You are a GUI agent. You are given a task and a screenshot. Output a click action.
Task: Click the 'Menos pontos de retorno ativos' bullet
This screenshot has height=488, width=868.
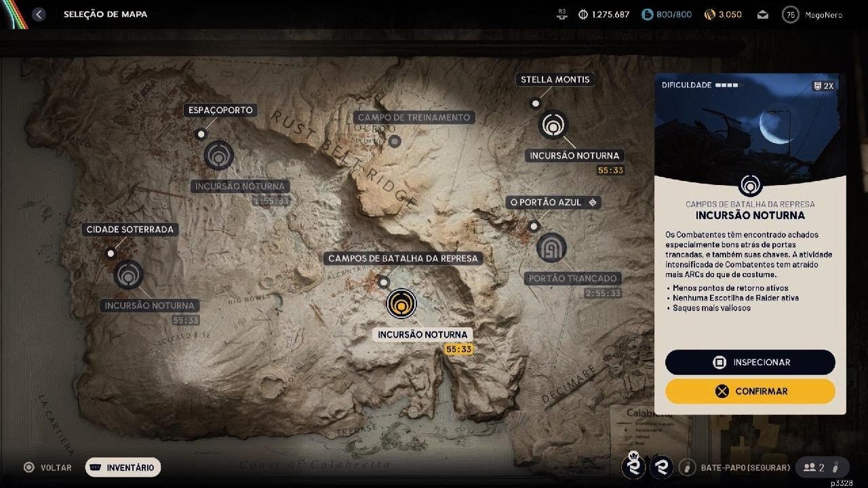(730, 288)
